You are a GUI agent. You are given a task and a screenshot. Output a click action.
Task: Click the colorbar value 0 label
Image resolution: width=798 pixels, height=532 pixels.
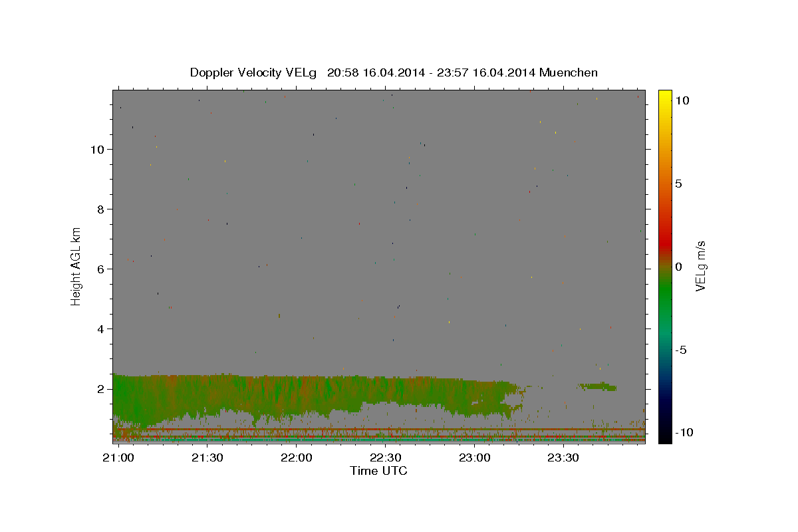click(678, 267)
